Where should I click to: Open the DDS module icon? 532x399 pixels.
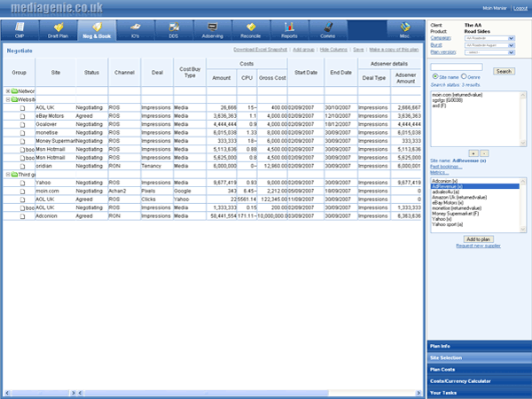[x=174, y=27]
